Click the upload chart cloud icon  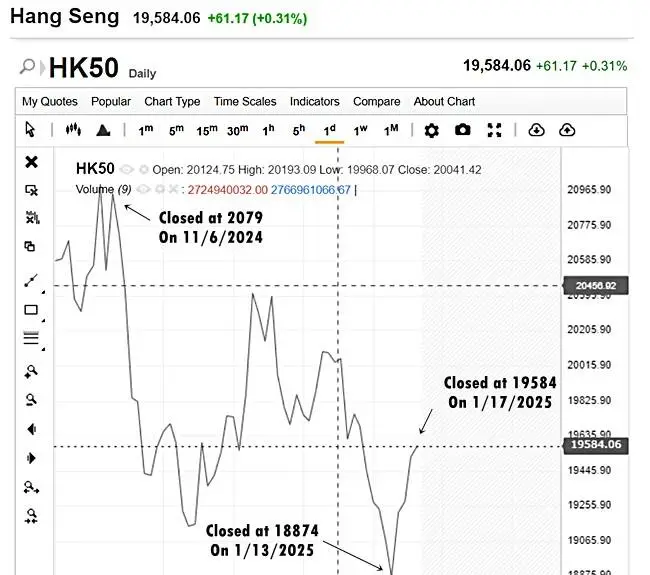[567, 130]
